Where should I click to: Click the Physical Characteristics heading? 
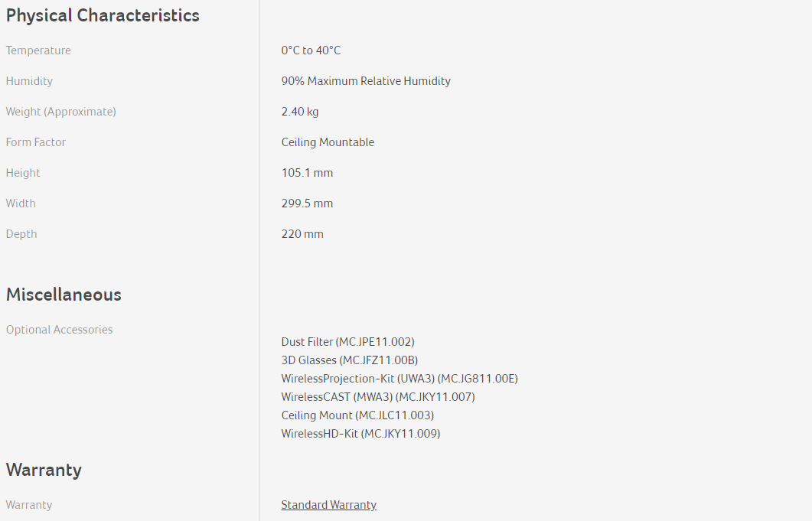pos(103,15)
